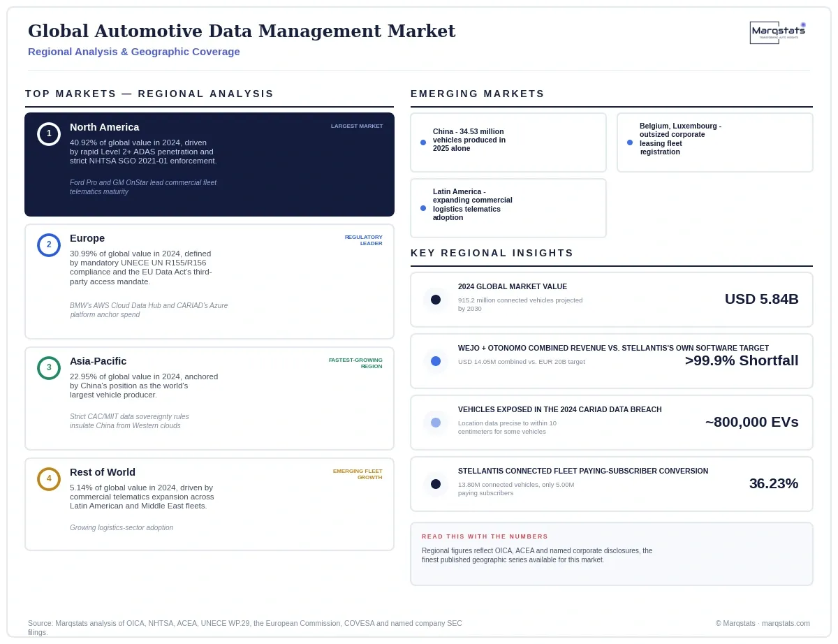
Task: Click the >99.9% Shortfall value
Action: [742, 360]
